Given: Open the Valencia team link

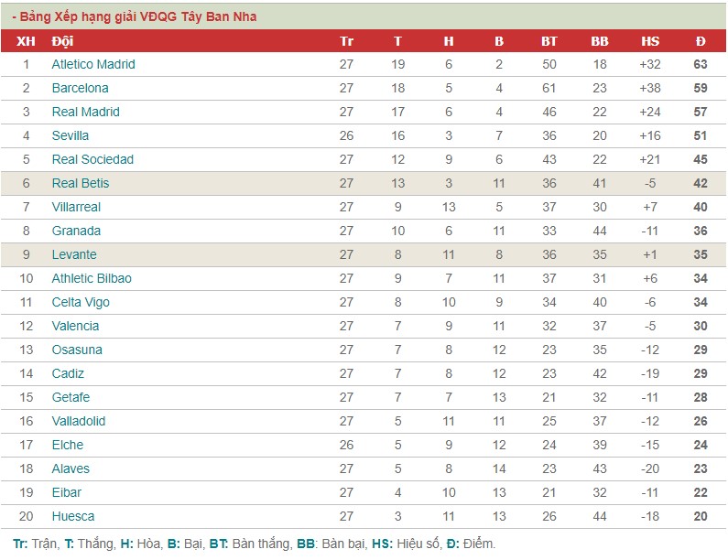Looking at the screenshot, I should click(x=75, y=326).
